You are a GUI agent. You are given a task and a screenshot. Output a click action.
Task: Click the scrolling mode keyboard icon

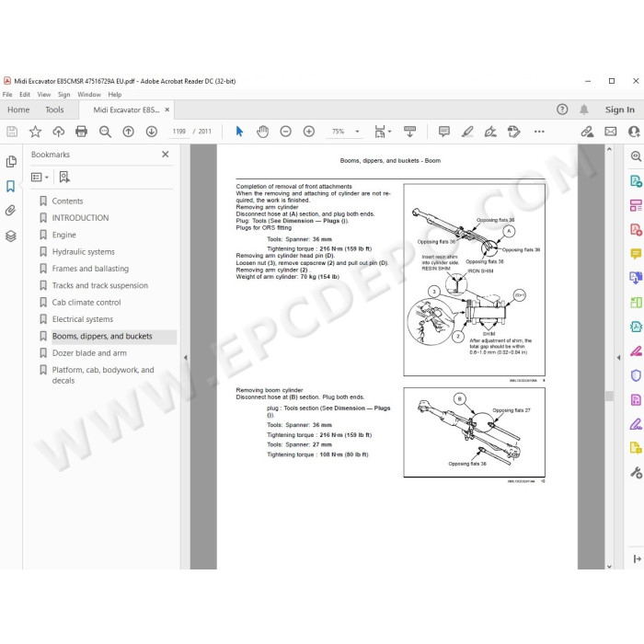coord(410,132)
